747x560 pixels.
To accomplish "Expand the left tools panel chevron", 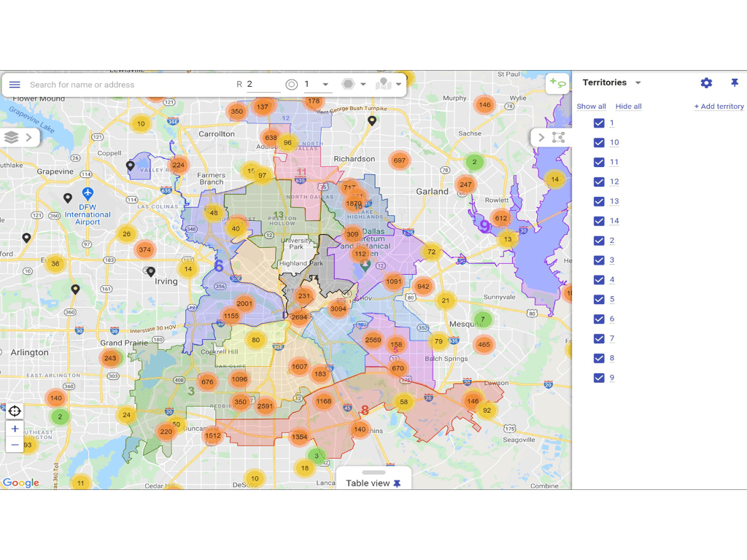I will click(29, 137).
